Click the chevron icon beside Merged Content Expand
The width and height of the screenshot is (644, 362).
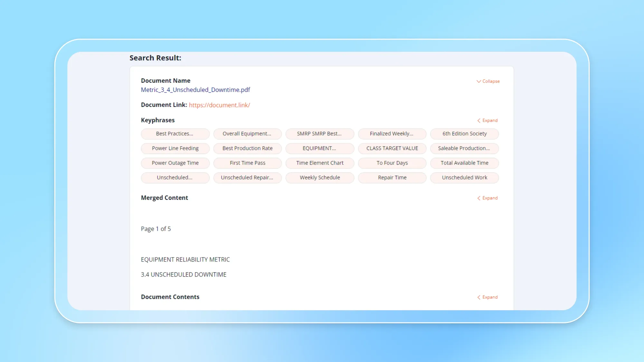(479, 198)
